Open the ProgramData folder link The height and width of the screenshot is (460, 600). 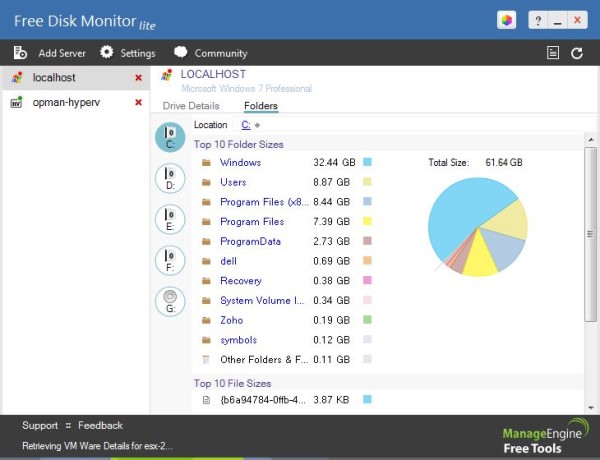(250, 241)
